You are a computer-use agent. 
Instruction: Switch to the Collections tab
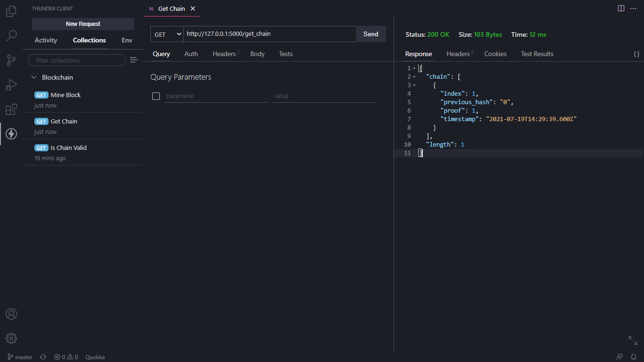click(x=89, y=41)
